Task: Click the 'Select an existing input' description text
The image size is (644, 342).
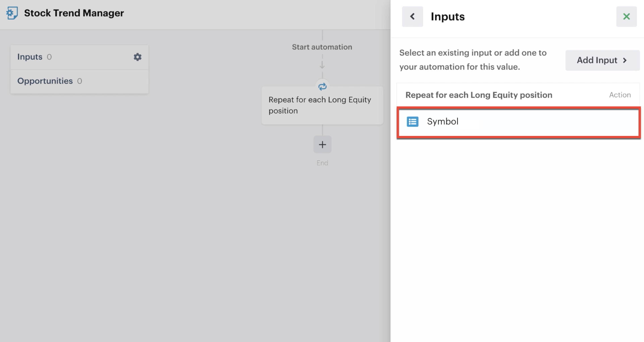Action: pyautogui.click(x=473, y=60)
